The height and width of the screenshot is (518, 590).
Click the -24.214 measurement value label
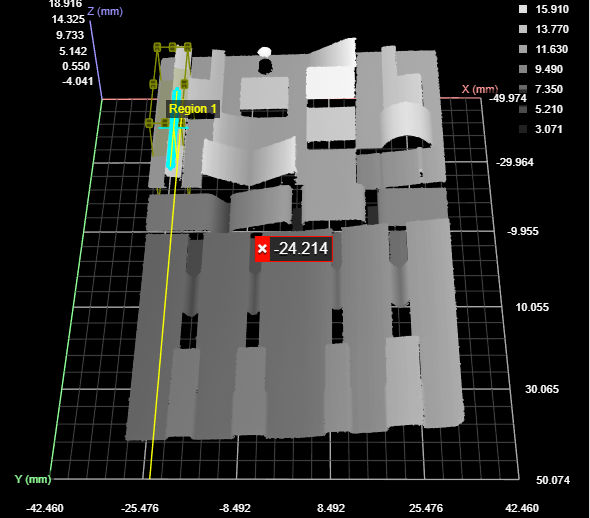301,249
